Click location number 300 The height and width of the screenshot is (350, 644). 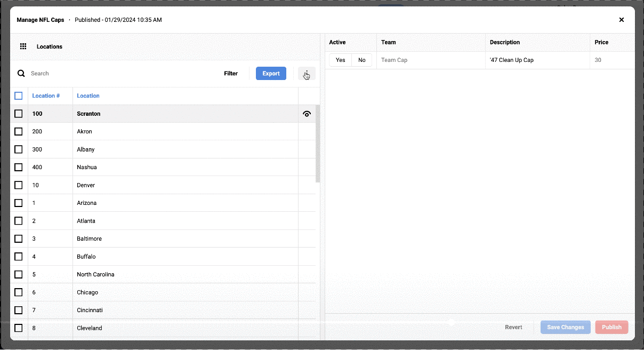(37, 149)
